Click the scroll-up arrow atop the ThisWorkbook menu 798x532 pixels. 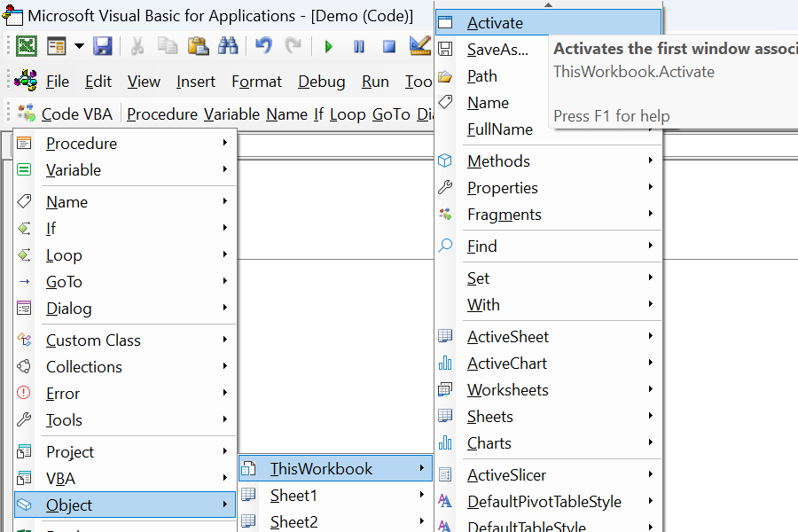pos(548,4)
